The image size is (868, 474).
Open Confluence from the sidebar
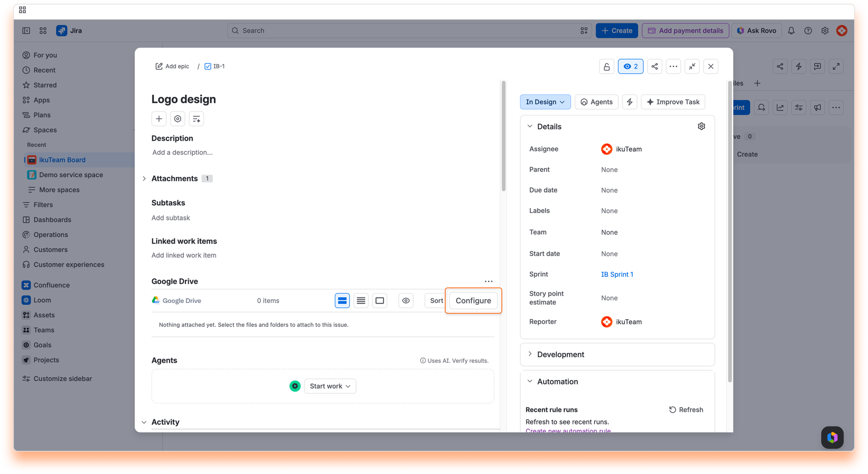[x=51, y=285]
